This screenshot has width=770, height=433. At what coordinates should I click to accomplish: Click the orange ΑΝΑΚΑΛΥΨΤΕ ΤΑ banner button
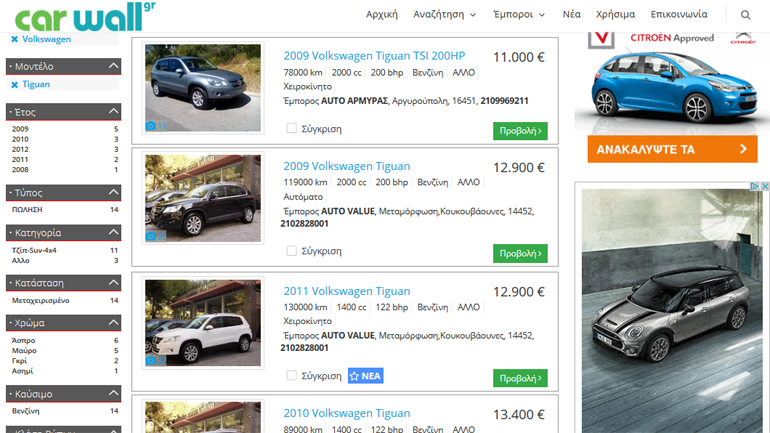[x=672, y=149]
